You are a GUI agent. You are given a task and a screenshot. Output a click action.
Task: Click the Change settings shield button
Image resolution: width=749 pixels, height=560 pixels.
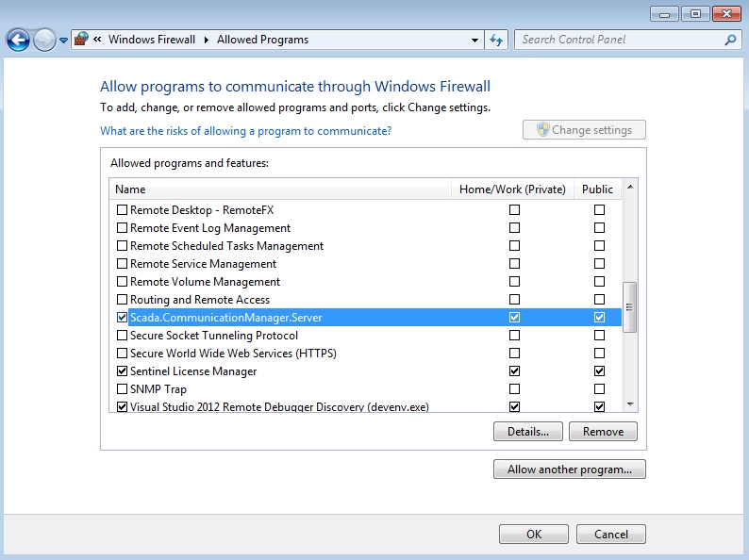(x=584, y=130)
